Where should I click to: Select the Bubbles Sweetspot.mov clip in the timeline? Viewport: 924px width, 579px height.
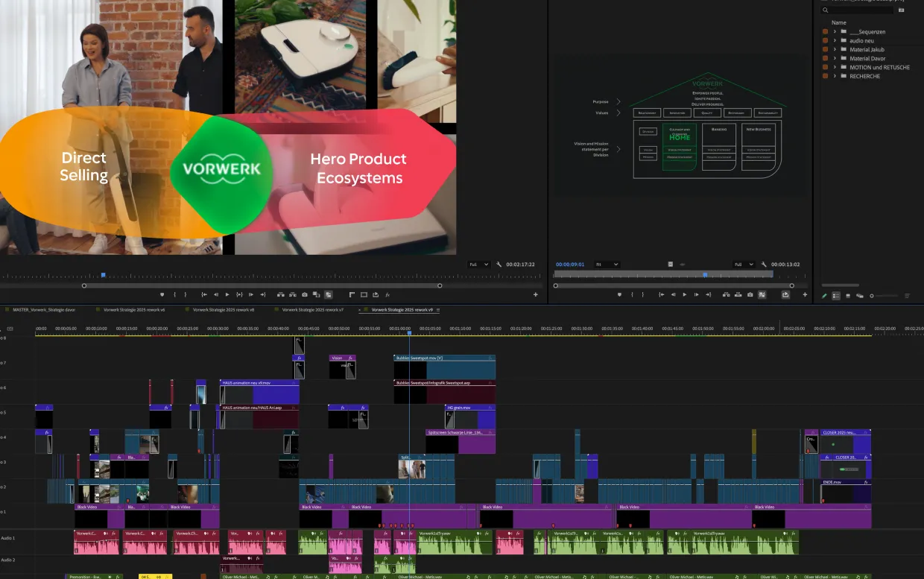[447, 367]
